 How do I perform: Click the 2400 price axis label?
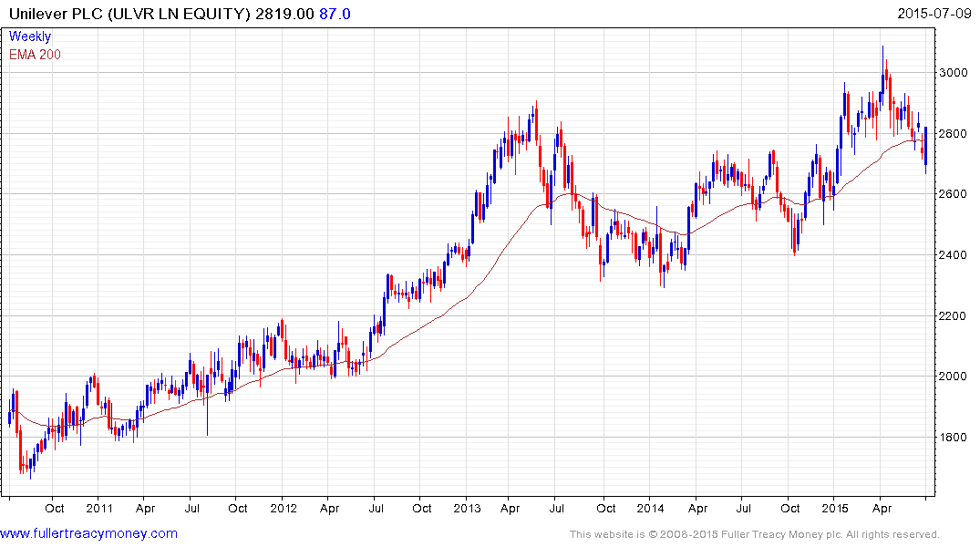coord(954,255)
